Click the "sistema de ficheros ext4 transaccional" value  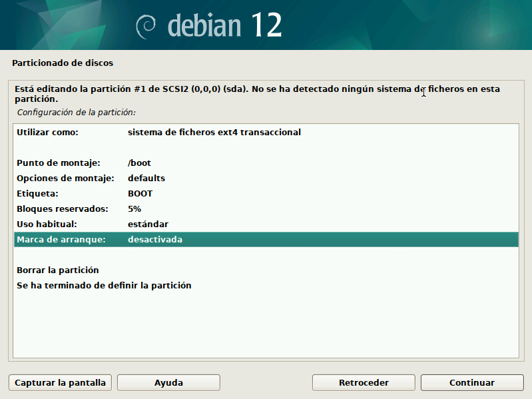click(x=214, y=133)
